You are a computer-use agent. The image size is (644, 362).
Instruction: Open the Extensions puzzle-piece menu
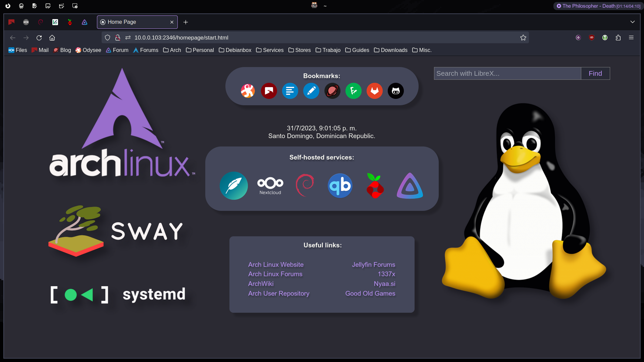pos(618,38)
